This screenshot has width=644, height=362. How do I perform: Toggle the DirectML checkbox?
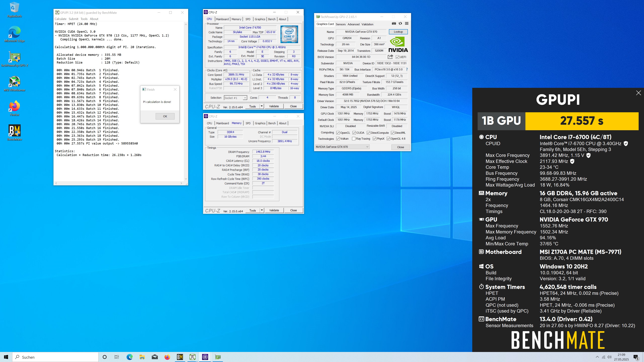point(392,133)
